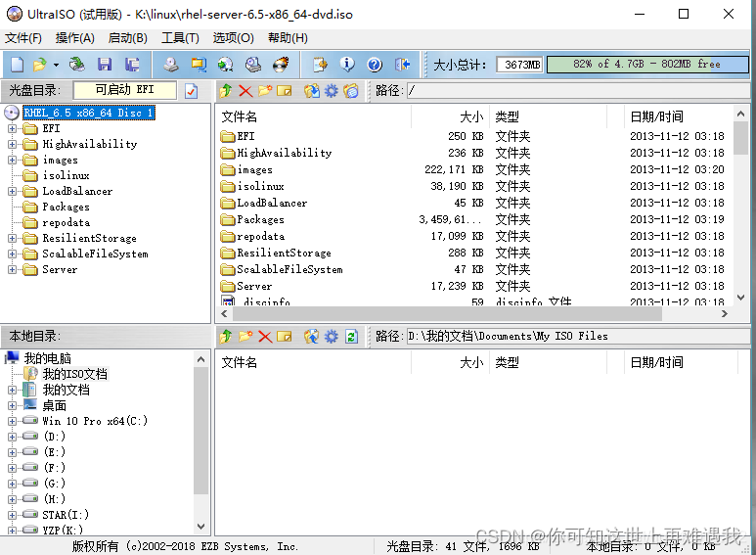Click the disc pane view list icon
The width and height of the screenshot is (756, 555).
[351, 91]
